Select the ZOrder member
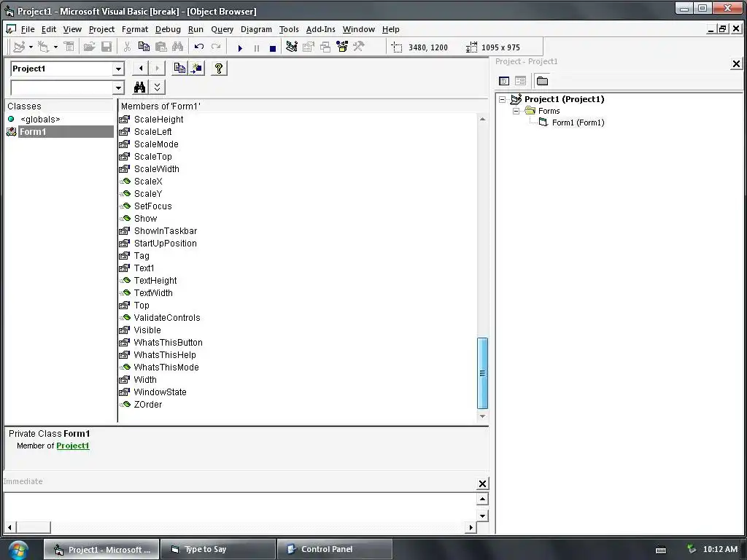 pos(147,404)
